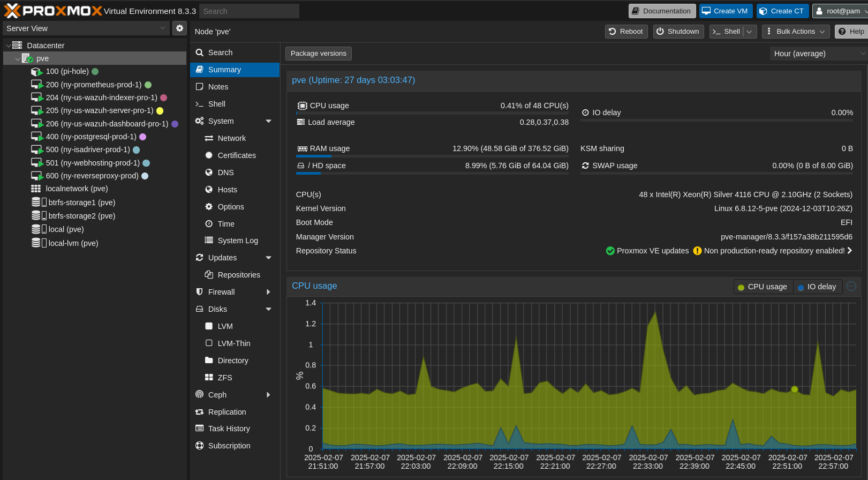Click the Reboot button
The height and width of the screenshot is (480, 868).
(x=626, y=32)
